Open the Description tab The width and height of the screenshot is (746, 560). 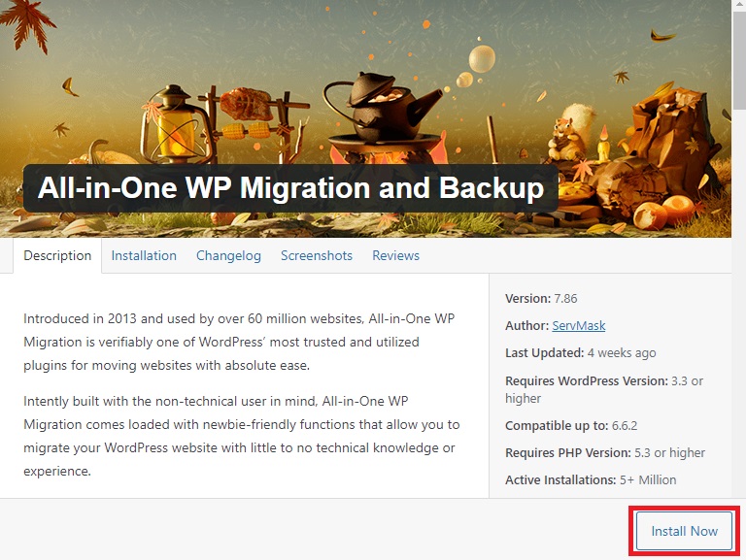pos(57,256)
